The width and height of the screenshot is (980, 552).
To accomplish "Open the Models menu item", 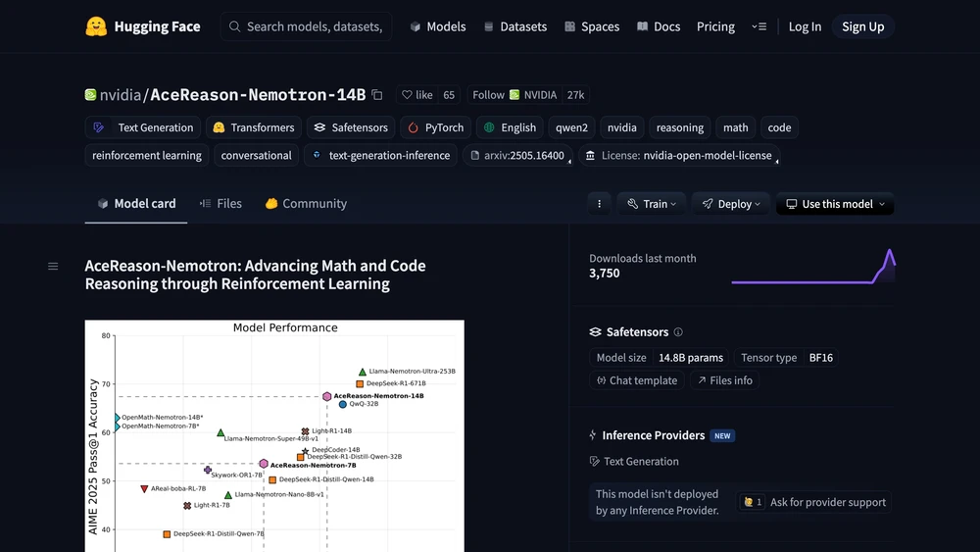I will (x=438, y=26).
